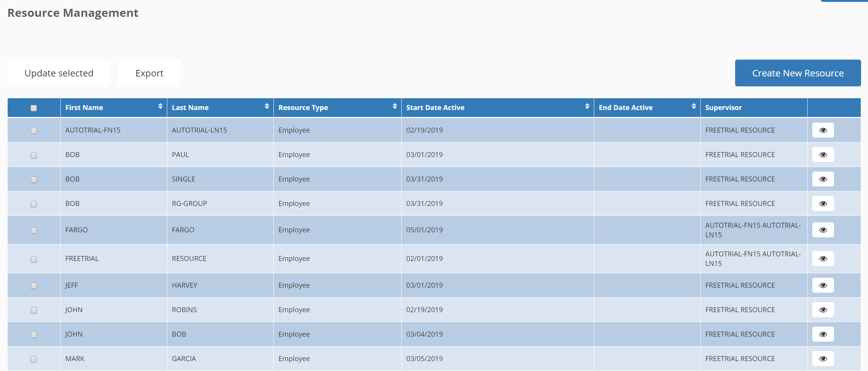The image size is (868, 371).
Task: Click the Update selected button
Action: click(x=59, y=73)
